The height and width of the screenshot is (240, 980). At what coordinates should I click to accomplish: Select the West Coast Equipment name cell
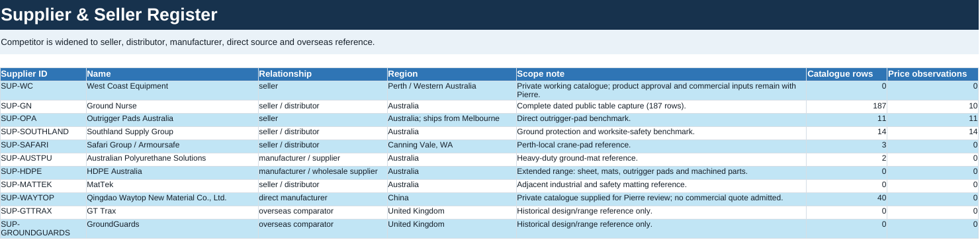(172, 91)
